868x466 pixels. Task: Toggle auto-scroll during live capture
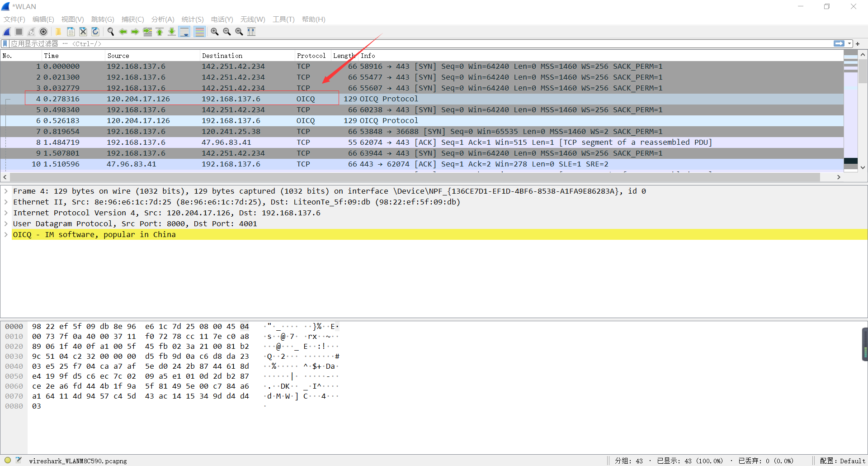click(184, 32)
